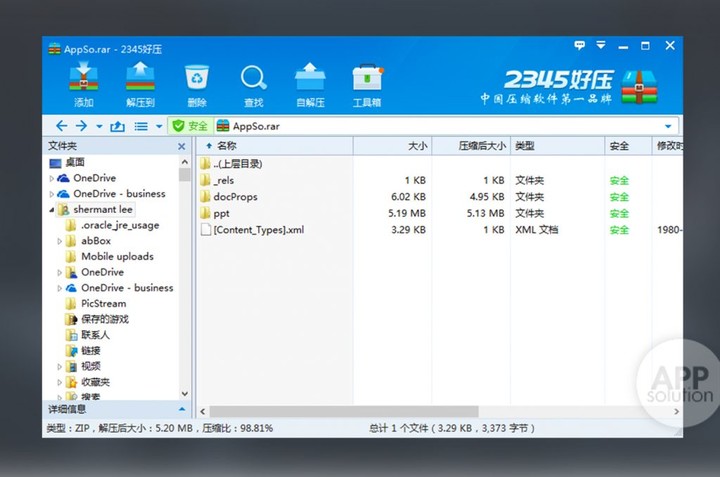Click the 2345好压 brand logo
The width and height of the screenshot is (720, 477).
569,86
